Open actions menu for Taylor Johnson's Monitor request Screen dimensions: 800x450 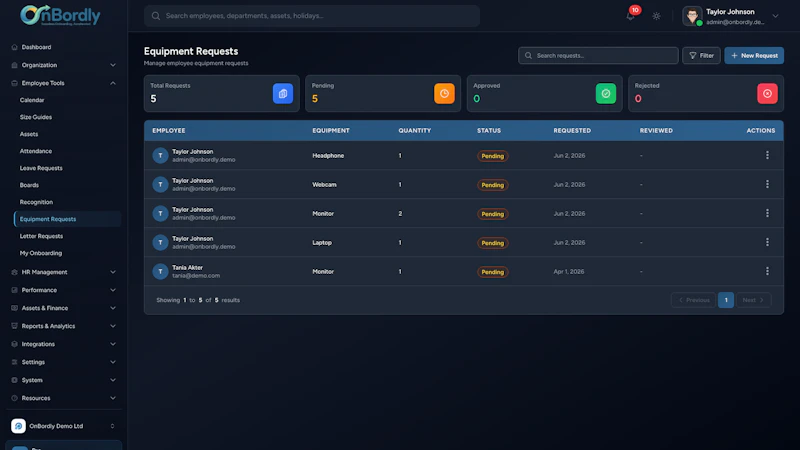click(767, 213)
